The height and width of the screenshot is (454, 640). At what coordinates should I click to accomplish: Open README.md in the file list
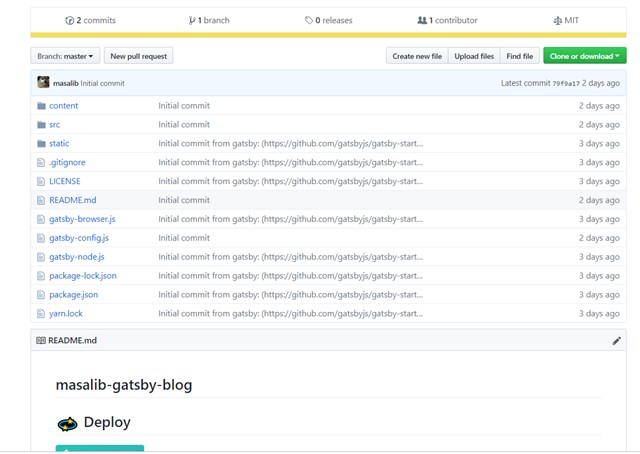tap(73, 200)
